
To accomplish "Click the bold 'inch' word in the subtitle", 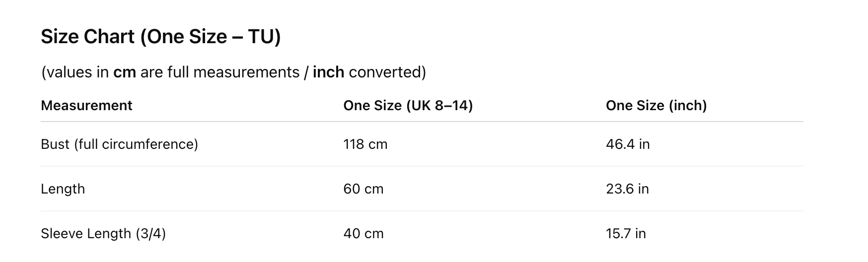I will (328, 72).
